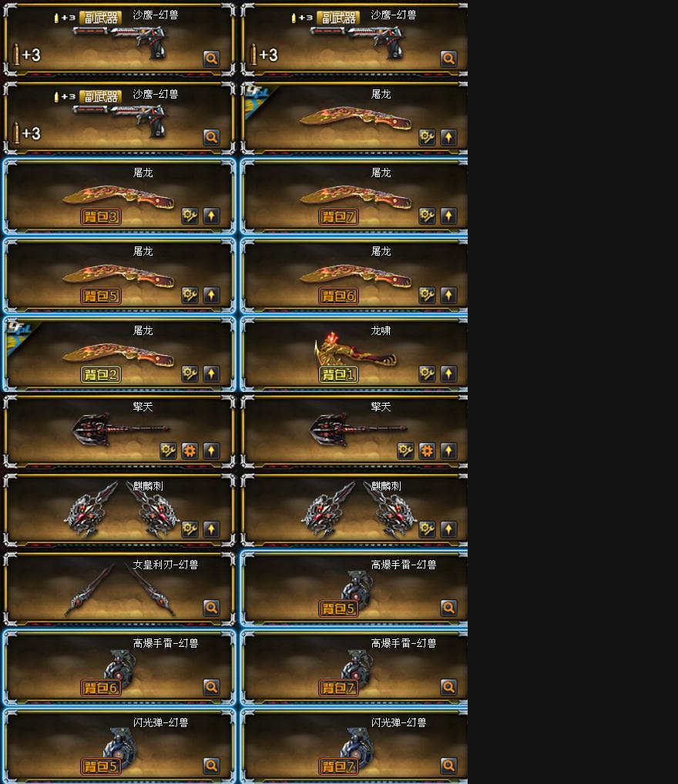This screenshot has height=784, width=678.
Task: Select the 女皇利刃-幻兽 dual blades image
Action: click(x=120, y=589)
